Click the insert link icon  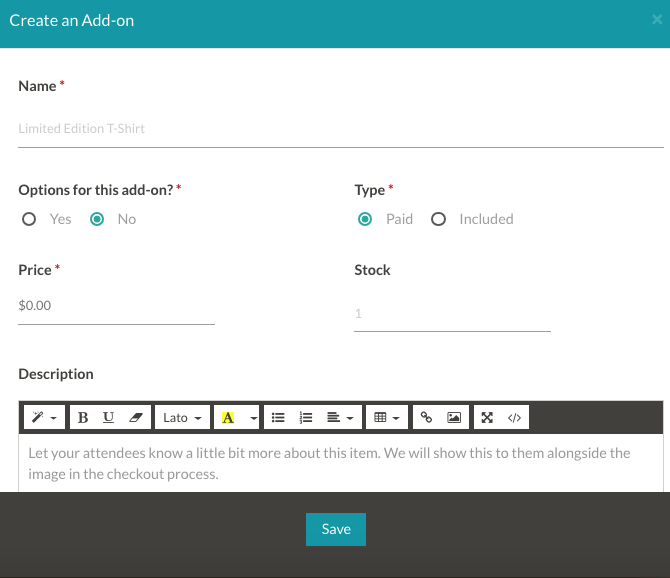[426, 417]
